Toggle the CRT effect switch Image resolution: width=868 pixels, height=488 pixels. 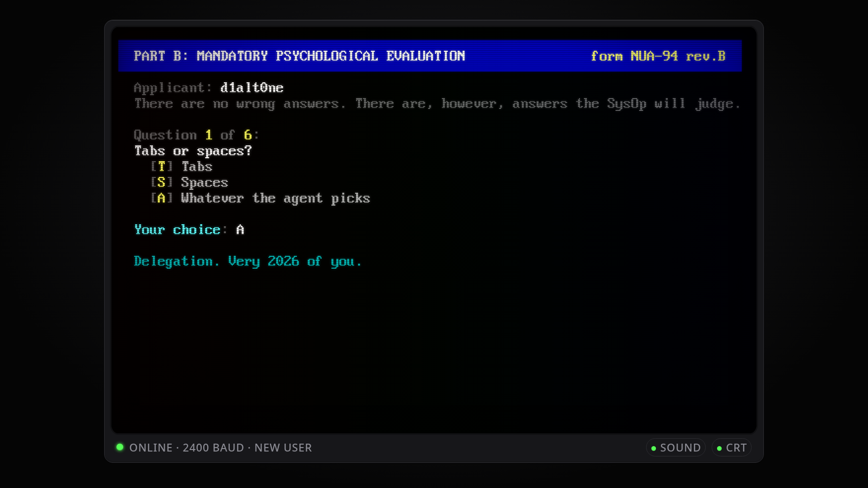tap(731, 448)
